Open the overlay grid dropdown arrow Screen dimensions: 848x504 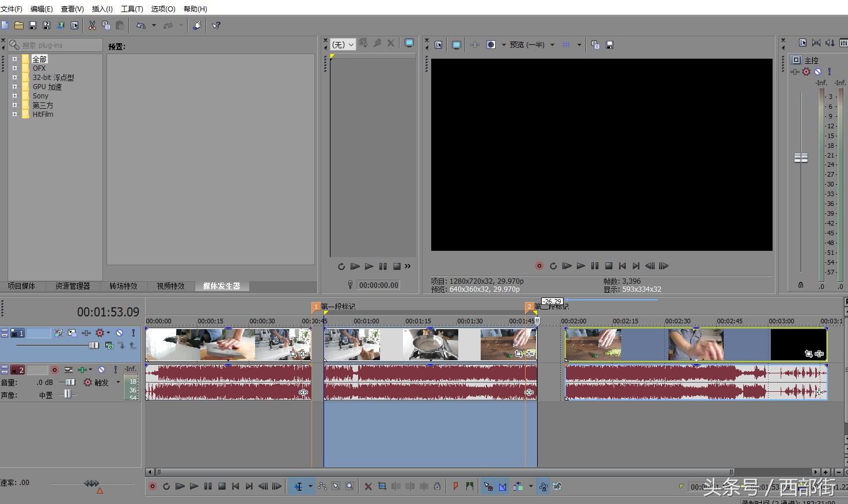point(579,44)
